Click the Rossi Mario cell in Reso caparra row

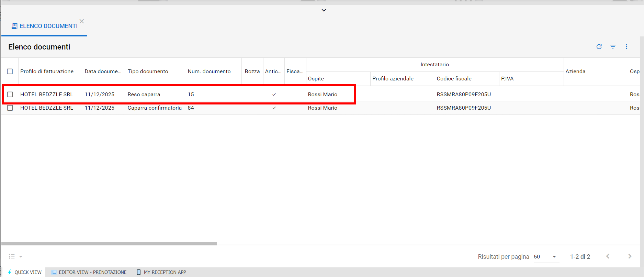click(323, 95)
